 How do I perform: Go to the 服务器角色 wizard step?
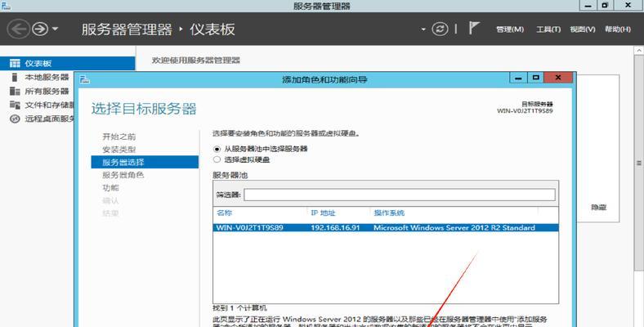click(x=123, y=175)
